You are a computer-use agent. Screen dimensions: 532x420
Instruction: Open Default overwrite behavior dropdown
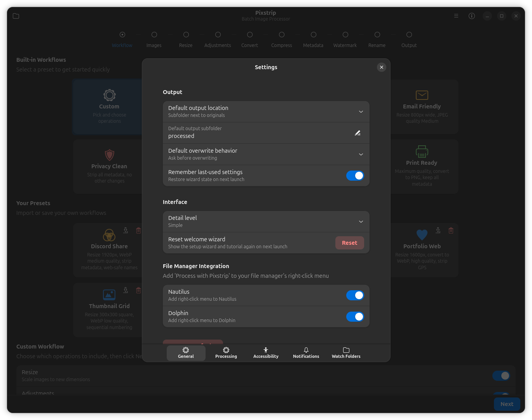[x=361, y=154]
